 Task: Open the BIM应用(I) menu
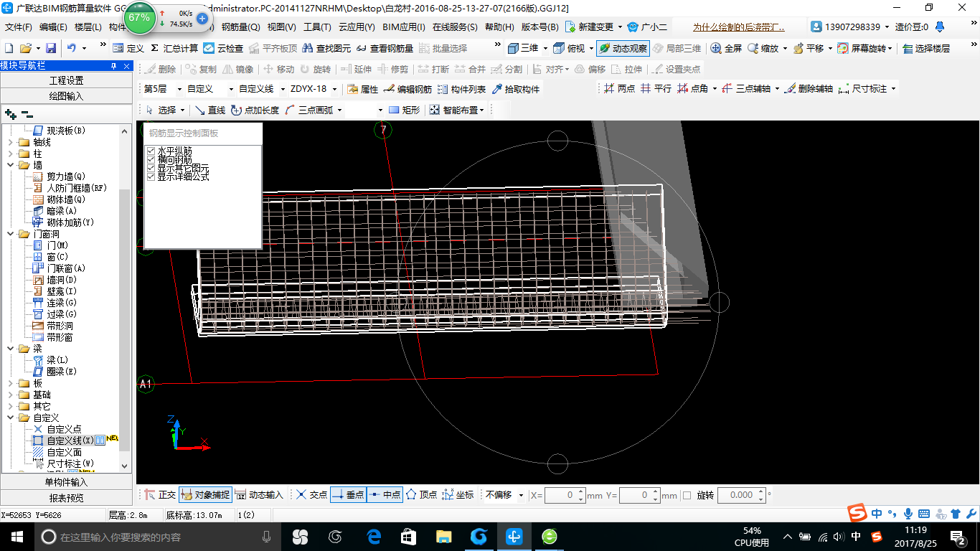point(404,27)
